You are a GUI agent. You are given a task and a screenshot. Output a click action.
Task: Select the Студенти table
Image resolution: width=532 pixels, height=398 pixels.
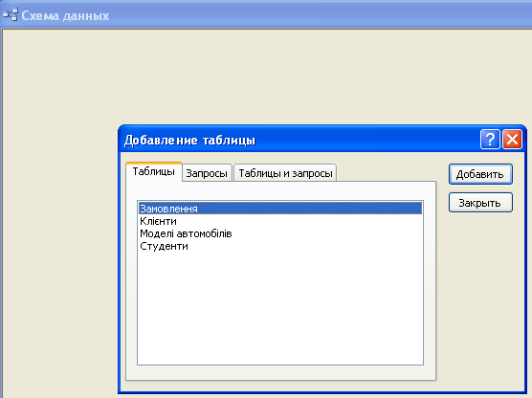point(280,246)
